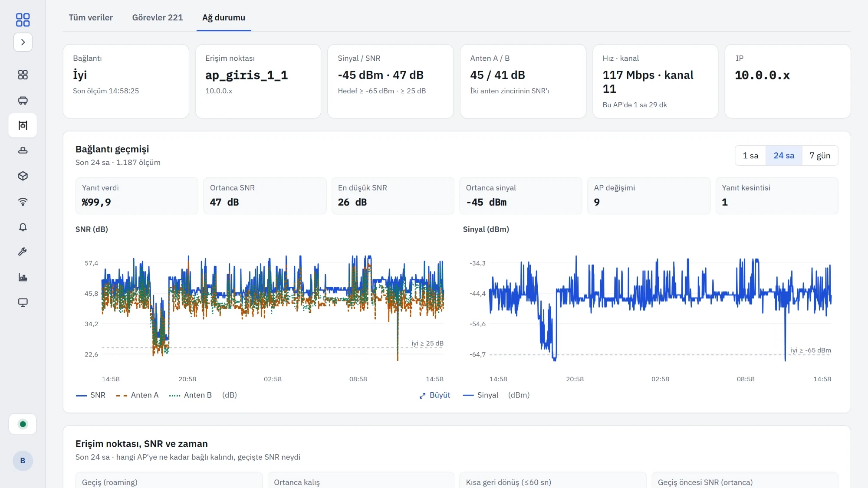Image resolution: width=868 pixels, height=488 pixels.
Task: Click the Geçiş (roaming) card
Action: [x=169, y=480]
